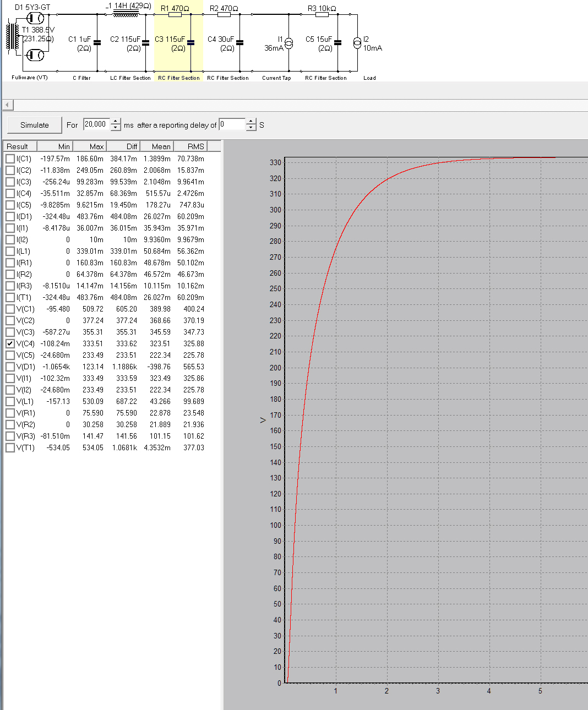Enable the I(L1) trace checkbox
588x710 pixels.
pos(10,251)
